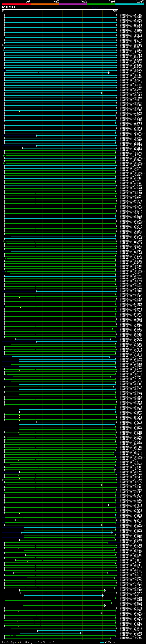Select hit label UniRef100_Q84U89
The width and height of the screenshot is (146, 644).
(131, 93)
